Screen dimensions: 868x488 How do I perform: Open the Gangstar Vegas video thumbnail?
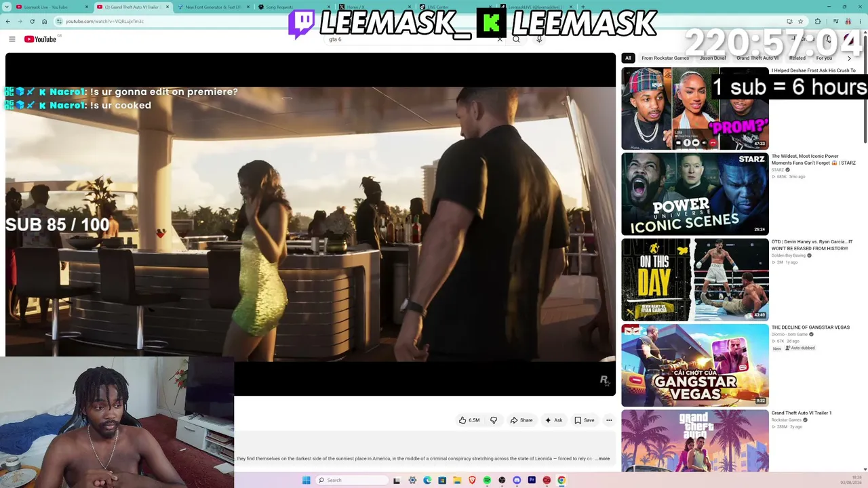coord(695,365)
